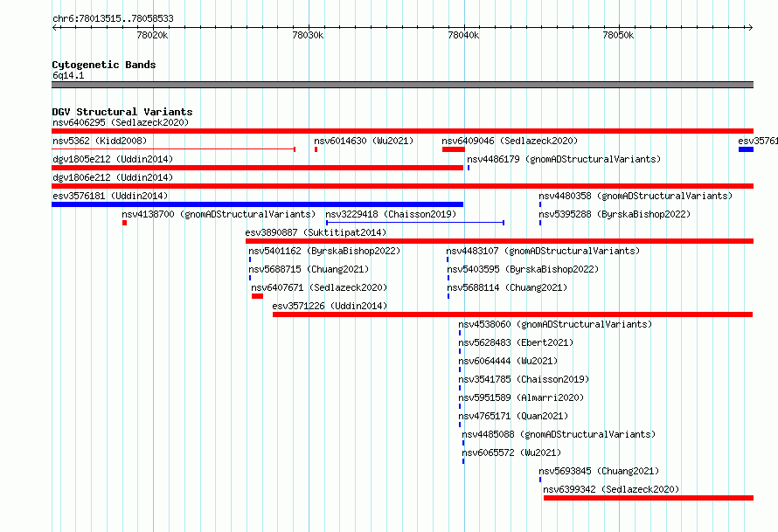Select nsv5403595 (ByrskaBishop2022) label
The height and width of the screenshot is (532, 778).
pos(523,269)
